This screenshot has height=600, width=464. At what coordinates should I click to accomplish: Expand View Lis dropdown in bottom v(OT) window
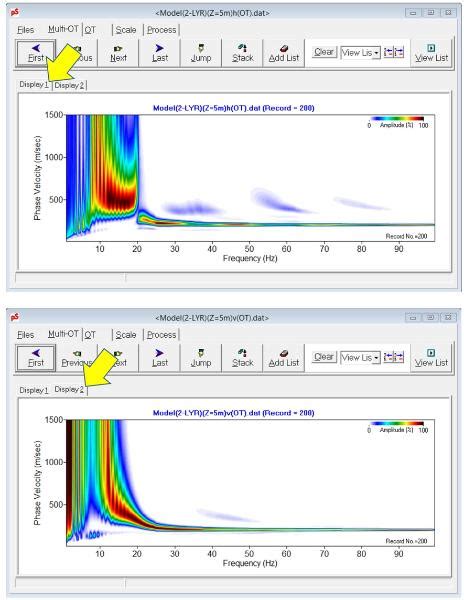pos(376,358)
